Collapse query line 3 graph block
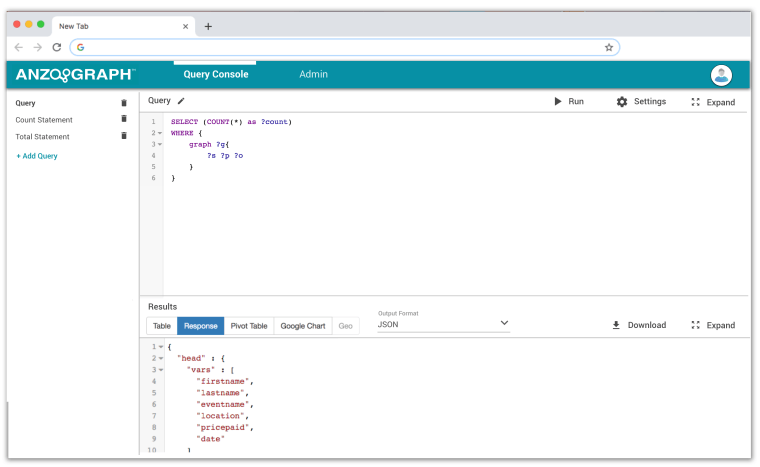Viewport: 760px width, 467px height. [159, 144]
